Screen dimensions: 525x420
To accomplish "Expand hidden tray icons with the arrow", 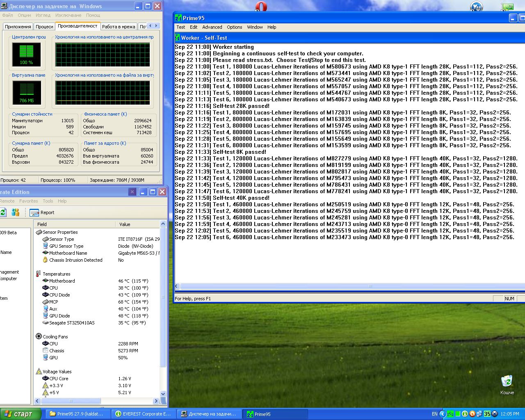I will (443, 414).
